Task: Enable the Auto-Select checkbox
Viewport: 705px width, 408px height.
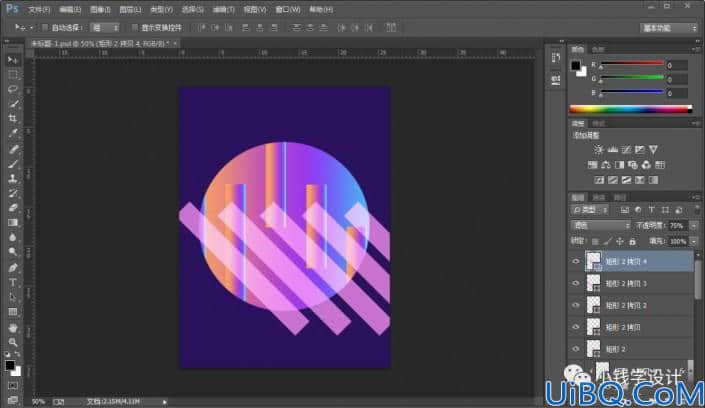Action: click(45, 27)
